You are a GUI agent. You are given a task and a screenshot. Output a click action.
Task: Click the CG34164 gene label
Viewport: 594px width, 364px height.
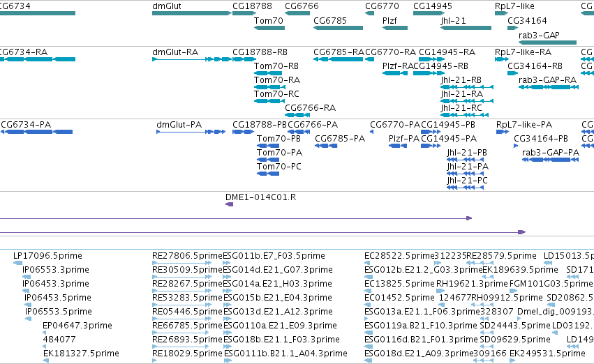pos(527,21)
